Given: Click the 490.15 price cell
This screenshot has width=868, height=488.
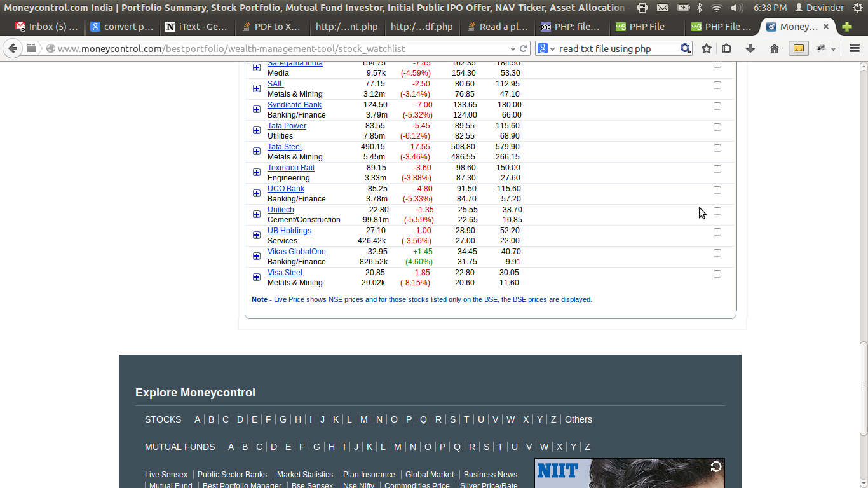Looking at the screenshot, I should (x=373, y=147).
